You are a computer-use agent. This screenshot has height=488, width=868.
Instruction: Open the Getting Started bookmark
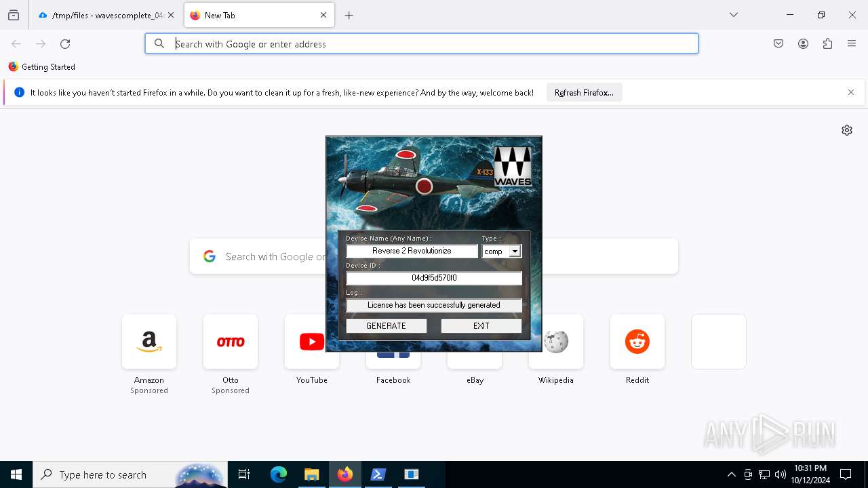(x=41, y=67)
